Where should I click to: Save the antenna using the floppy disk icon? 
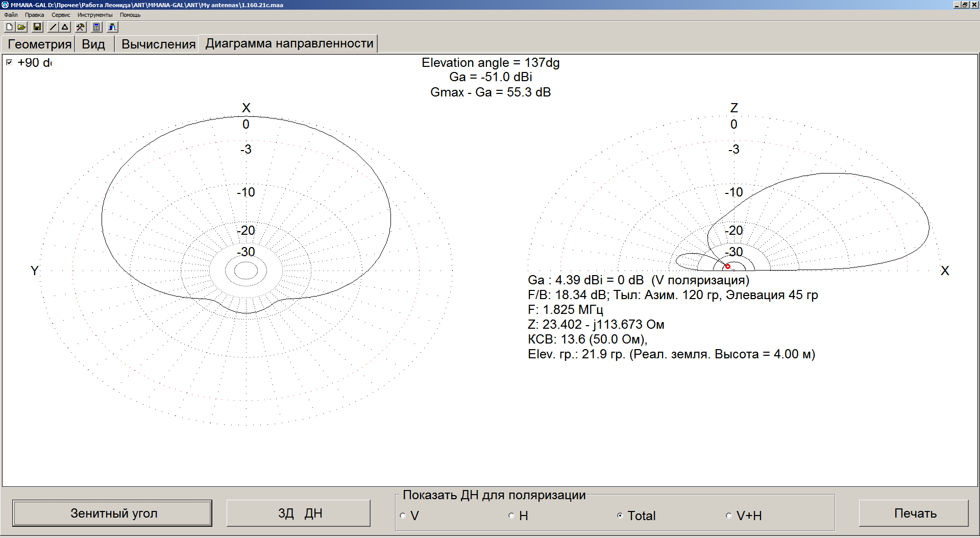[x=37, y=27]
